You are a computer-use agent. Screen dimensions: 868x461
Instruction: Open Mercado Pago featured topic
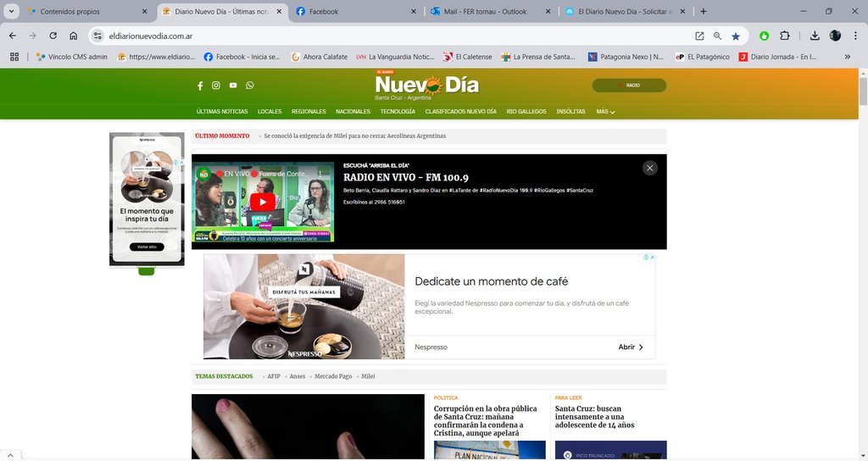tap(333, 376)
